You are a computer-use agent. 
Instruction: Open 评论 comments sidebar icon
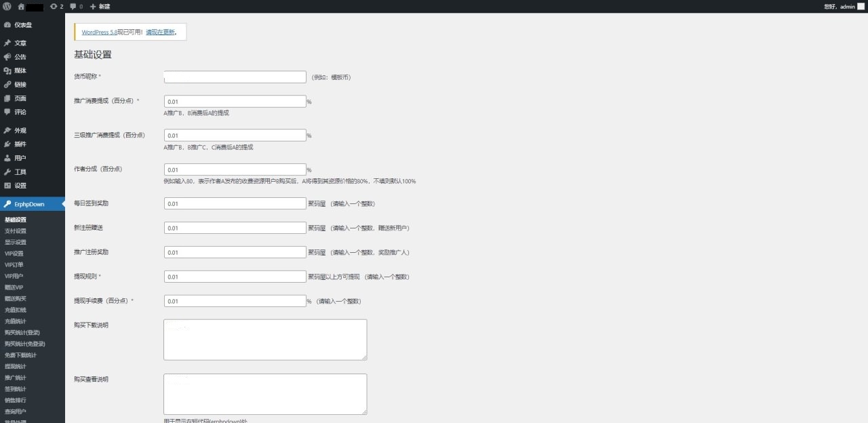click(7, 112)
